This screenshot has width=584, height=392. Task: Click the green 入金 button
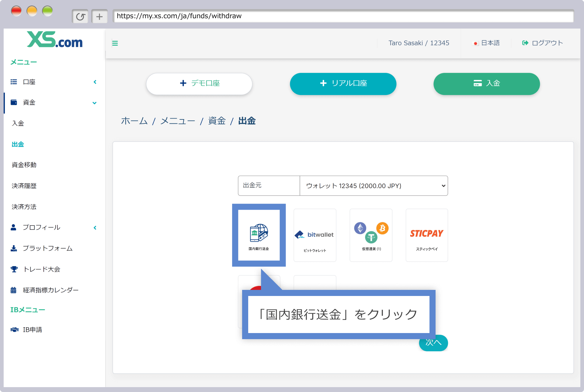(x=487, y=84)
